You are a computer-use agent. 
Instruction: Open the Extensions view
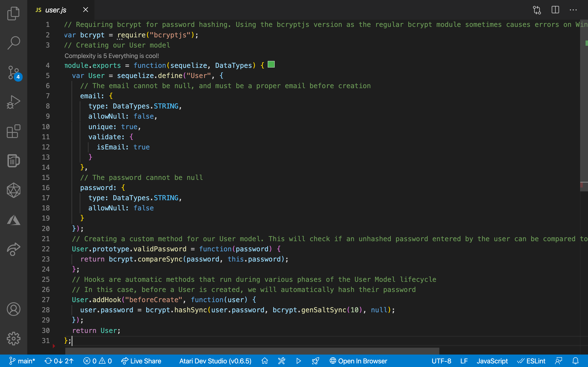[x=14, y=131]
